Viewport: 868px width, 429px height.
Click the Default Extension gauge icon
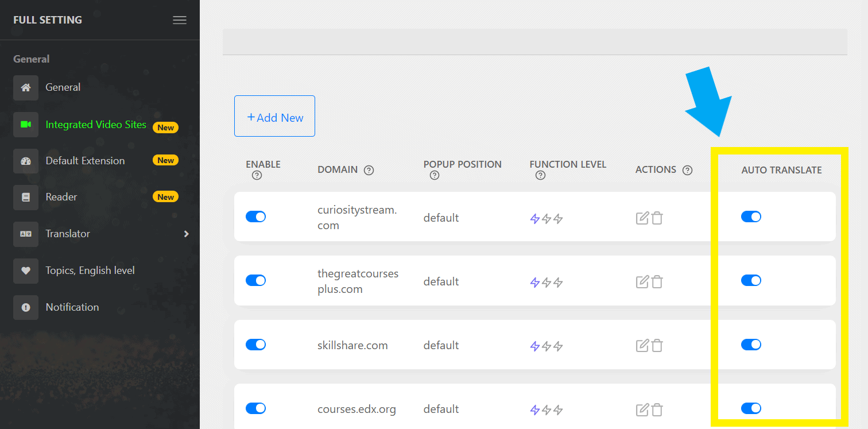pos(26,161)
